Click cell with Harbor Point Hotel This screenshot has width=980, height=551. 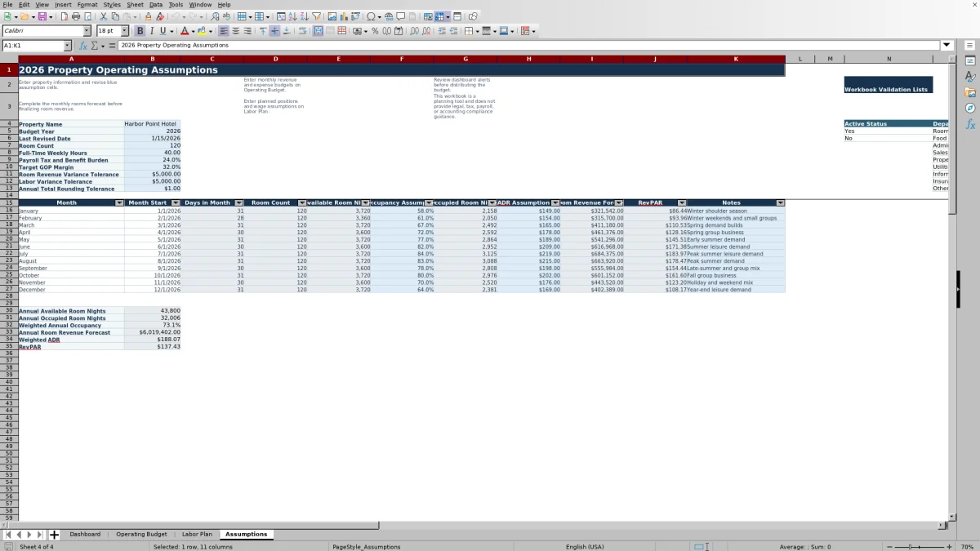152,124
